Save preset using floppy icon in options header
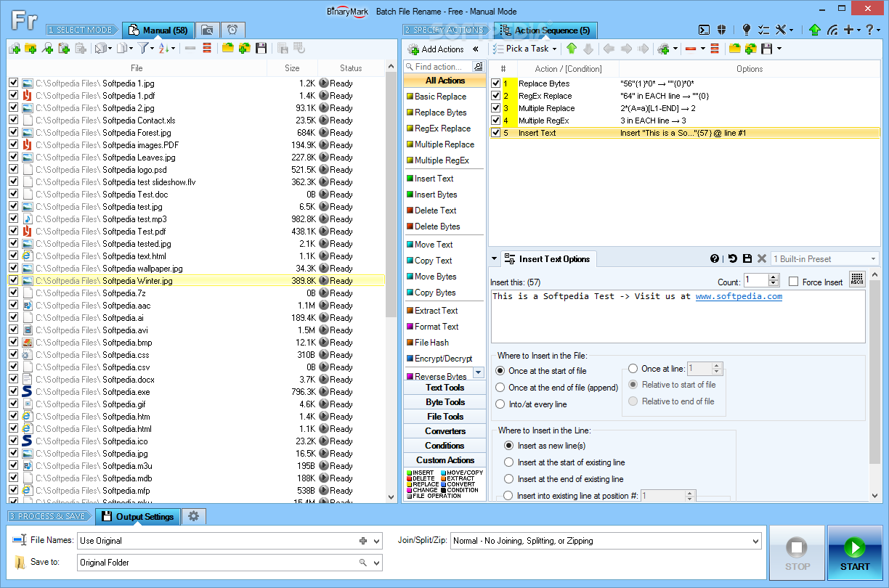This screenshot has width=889, height=588. click(x=747, y=258)
